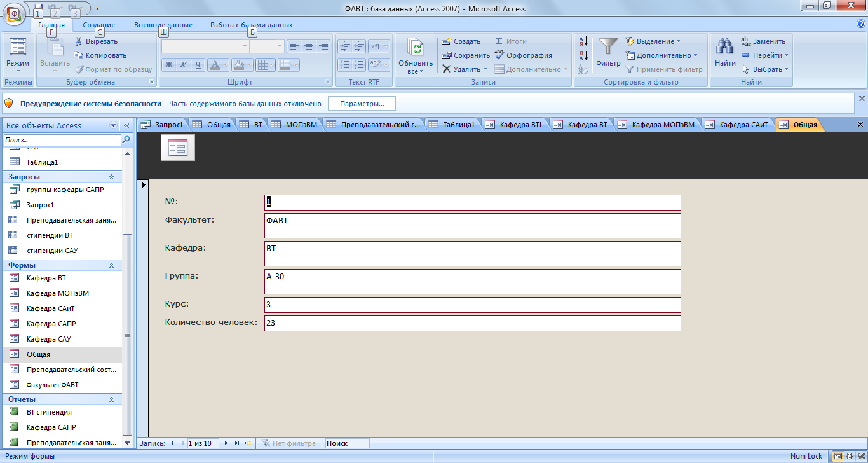Click the Группа field with А-30
This screenshot has height=463, width=868.
pos(472,281)
